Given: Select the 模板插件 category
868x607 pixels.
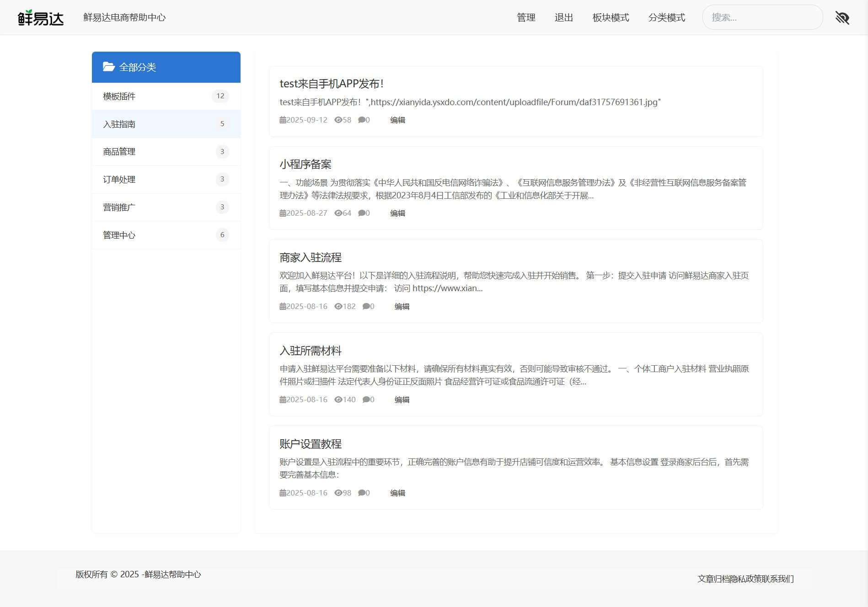Looking at the screenshot, I should [119, 96].
